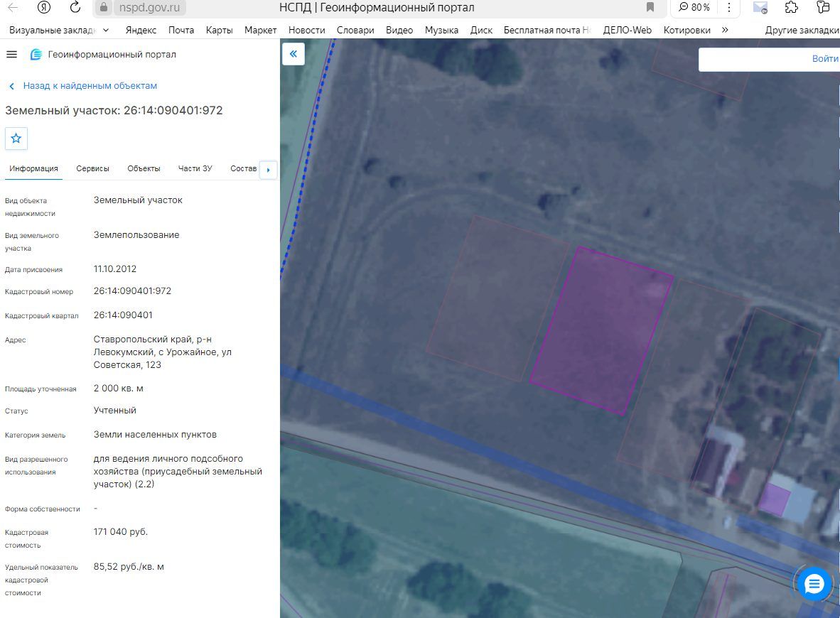Image resolution: width=840 pixels, height=618 pixels.
Task: Switch to the Сервисы tab
Action: pos(92,168)
